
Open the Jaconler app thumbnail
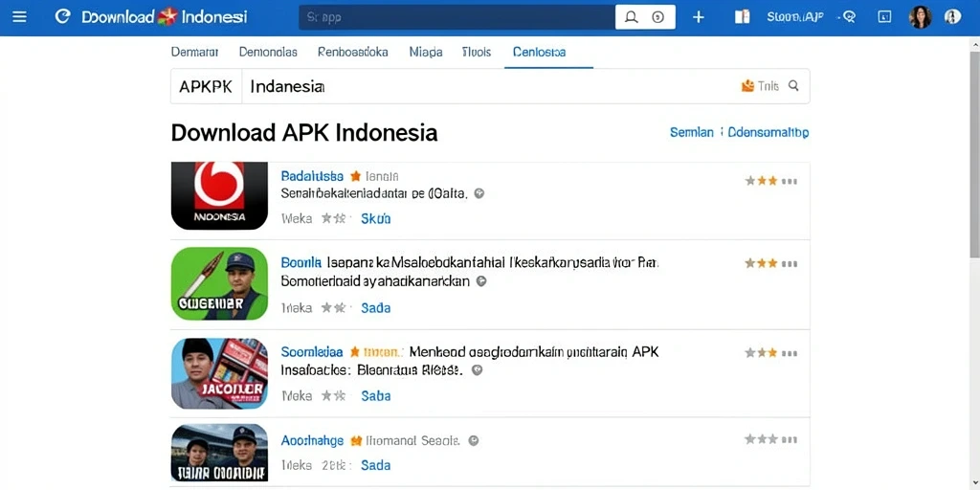[219, 374]
